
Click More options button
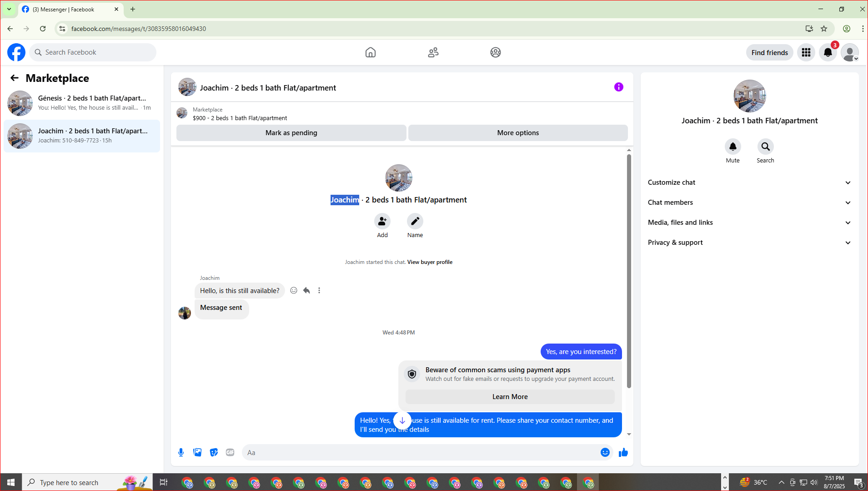(x=518, y=133)
